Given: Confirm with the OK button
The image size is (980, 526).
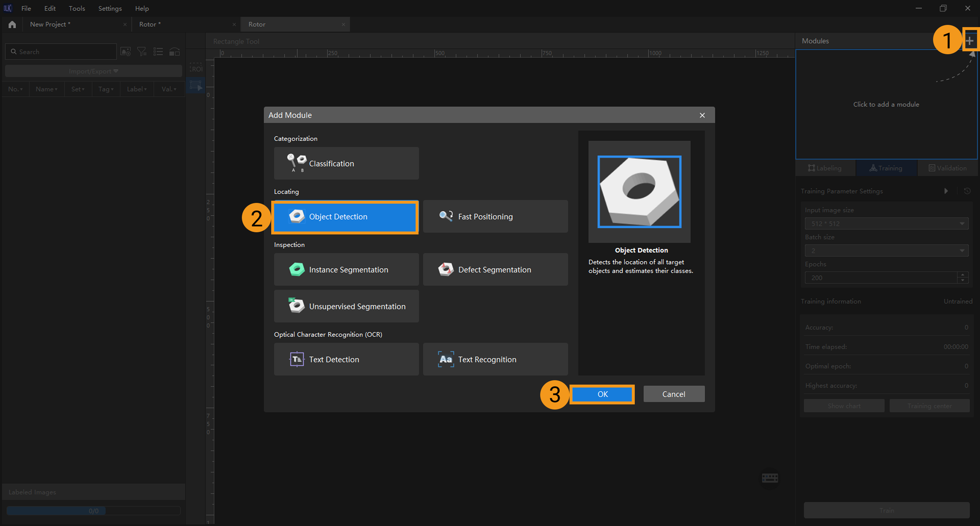Looking at the screenshot, I should (x=602, y=394).
